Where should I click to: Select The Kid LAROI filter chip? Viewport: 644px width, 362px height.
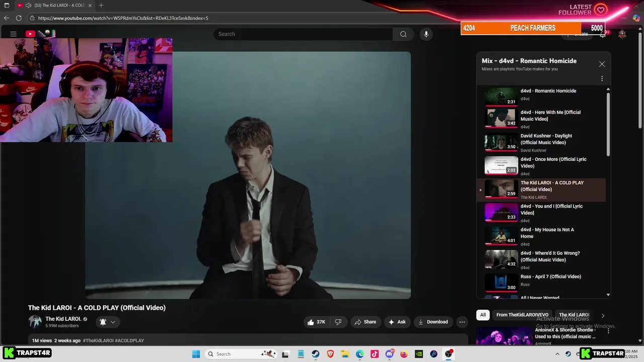(x=574, y=315)
